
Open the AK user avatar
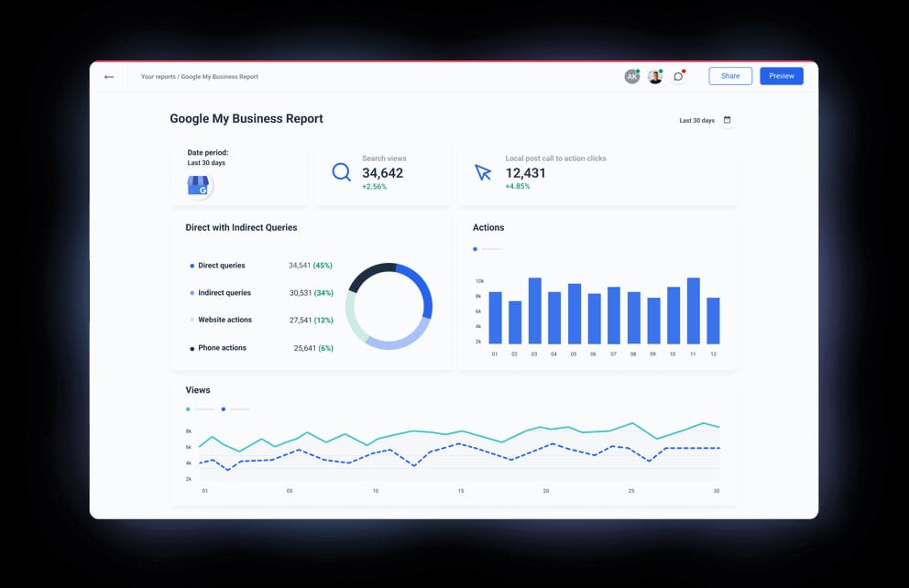point(632,76)
